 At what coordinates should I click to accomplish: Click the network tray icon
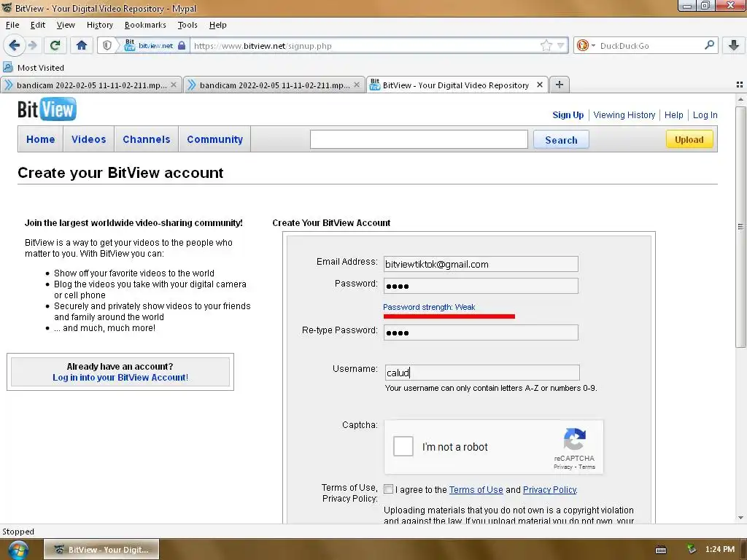point(692,549)
